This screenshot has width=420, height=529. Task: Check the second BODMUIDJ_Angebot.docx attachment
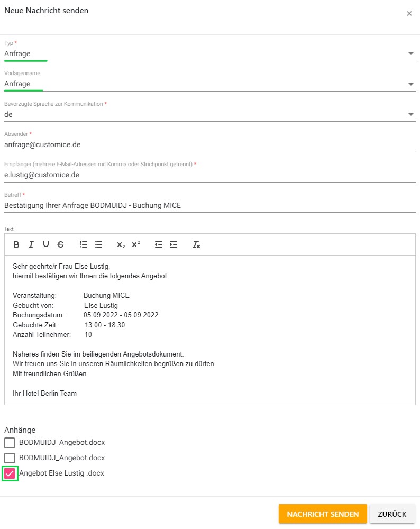[10, 458]
